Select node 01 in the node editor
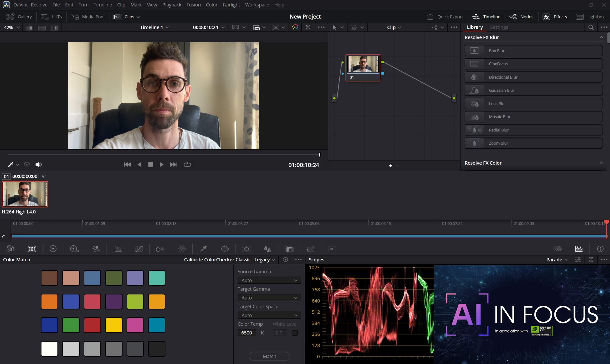 (x=363, y=68)
